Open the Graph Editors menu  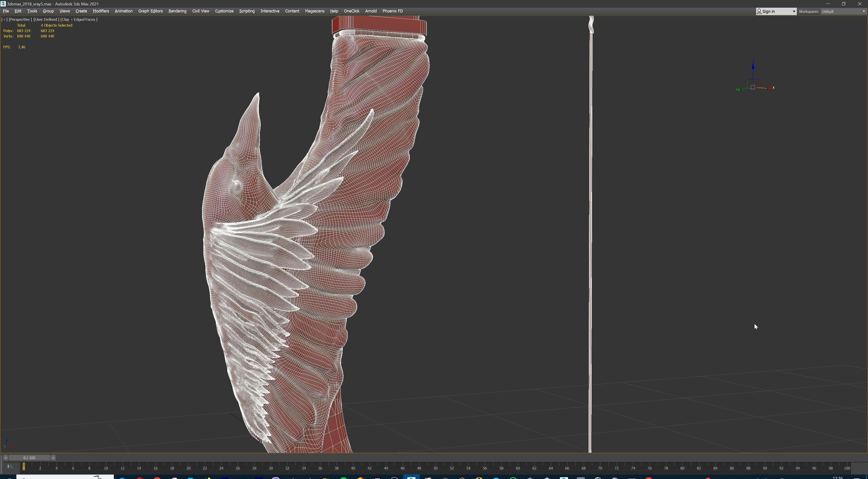coord(150,11)
